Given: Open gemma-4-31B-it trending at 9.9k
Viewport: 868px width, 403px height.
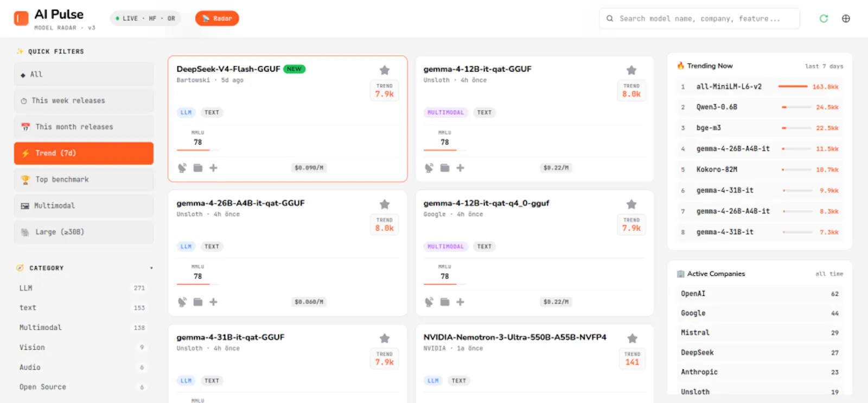Looking at the screenshot, I should [x=759, y=191].
